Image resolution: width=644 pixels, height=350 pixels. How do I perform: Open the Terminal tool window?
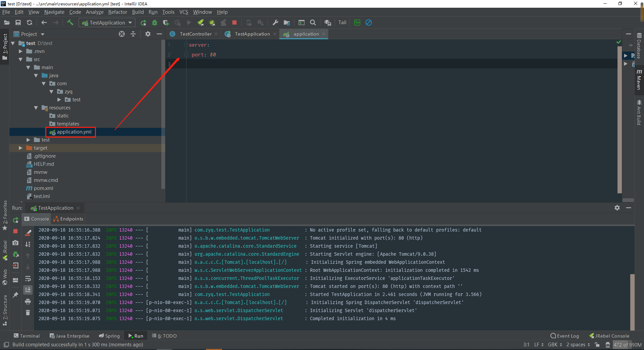click(26, 336)
